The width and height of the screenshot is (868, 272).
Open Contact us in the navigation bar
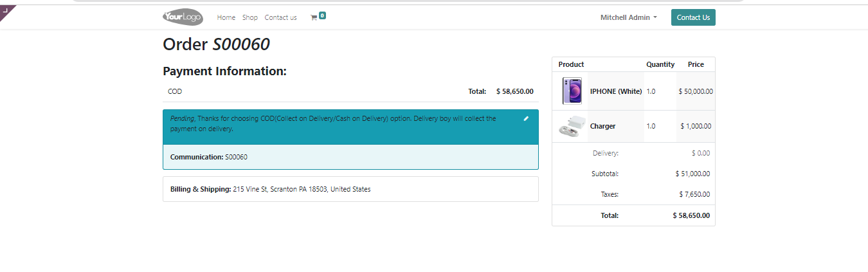coord(280,17)
